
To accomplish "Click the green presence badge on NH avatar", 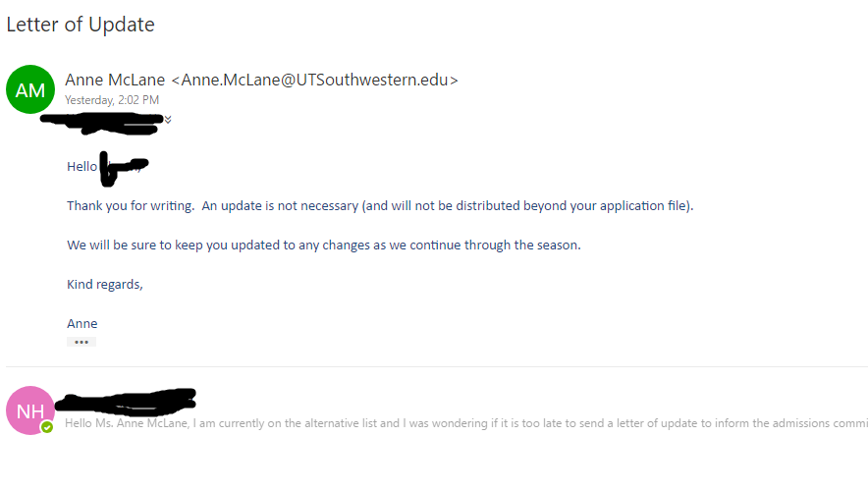I will point(46,427).
